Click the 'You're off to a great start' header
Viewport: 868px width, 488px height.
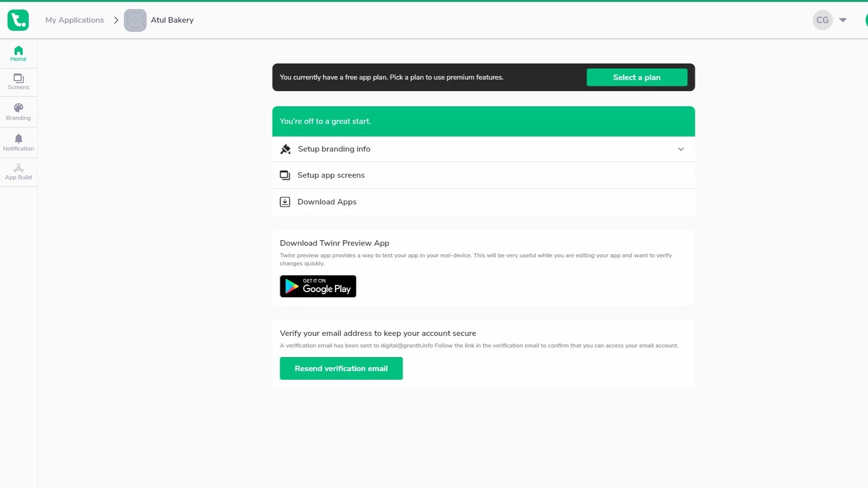(x=483, y=121)
